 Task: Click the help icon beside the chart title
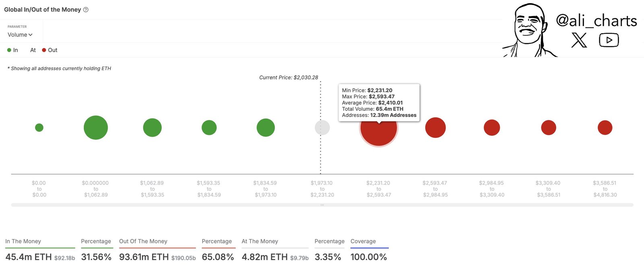(86, 10)
